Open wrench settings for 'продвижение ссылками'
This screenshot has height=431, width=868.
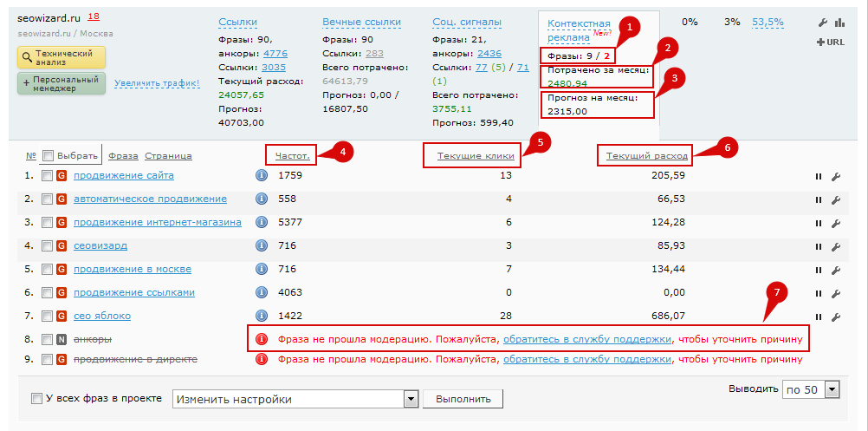pyautogui.click(x=836, y=294)
